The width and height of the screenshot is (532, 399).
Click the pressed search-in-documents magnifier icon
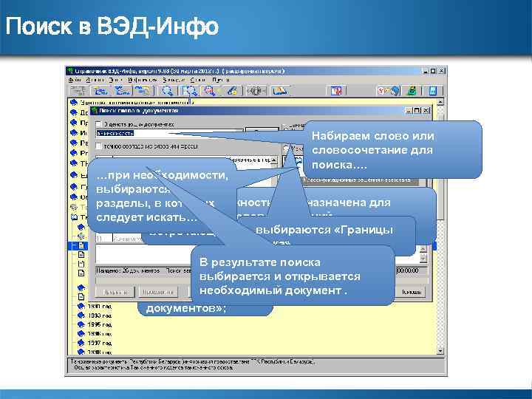pos(189,91)
